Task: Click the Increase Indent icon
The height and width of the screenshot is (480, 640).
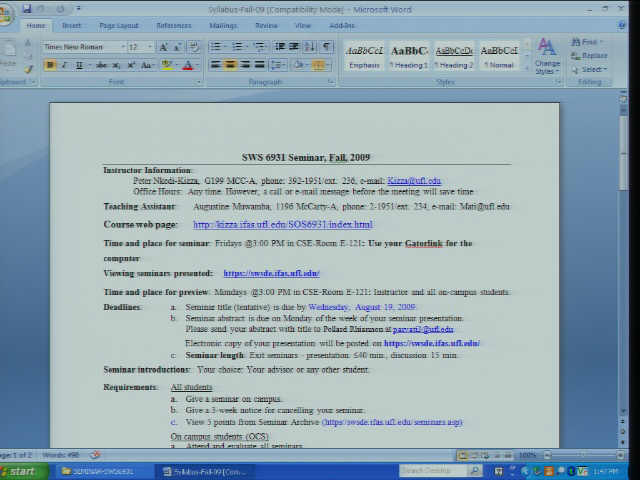Action: click(x=294, y=46)
